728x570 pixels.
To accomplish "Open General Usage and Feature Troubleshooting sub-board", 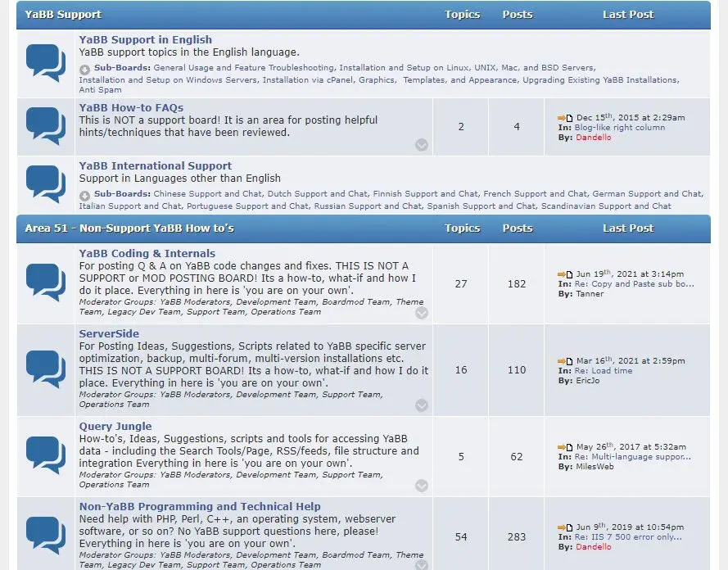I will pyautogui.click(x=243, y=68).
